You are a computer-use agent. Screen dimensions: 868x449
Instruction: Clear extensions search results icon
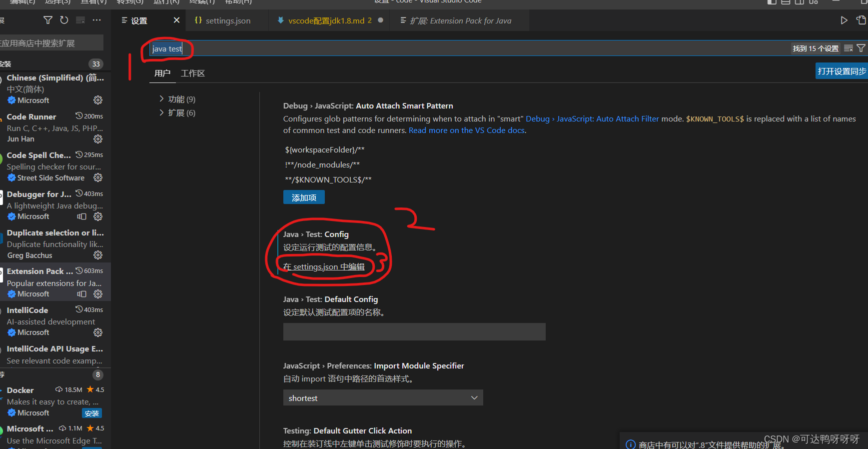pos(80,20)
